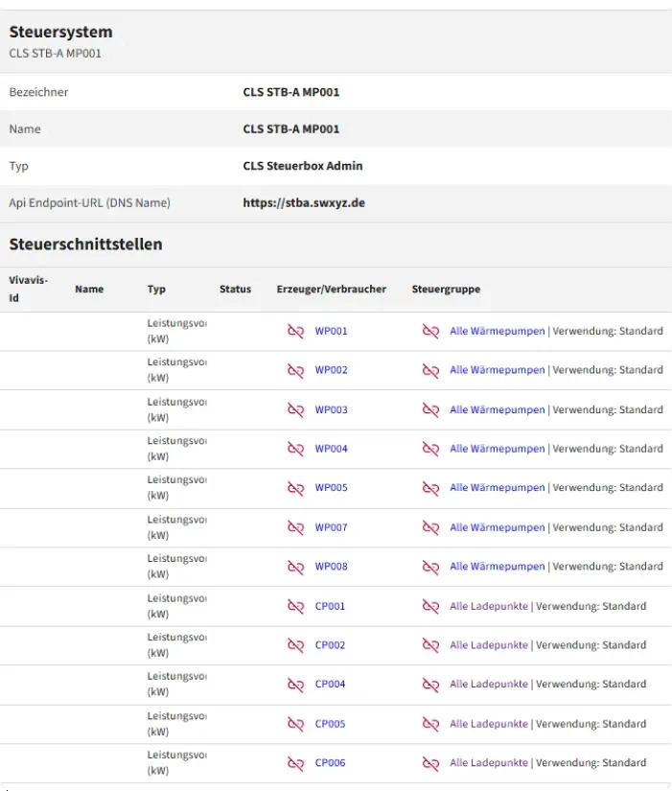672x791 pixels.
Task: Click the unlink icon next to WP007
Action: click(295, 527)
